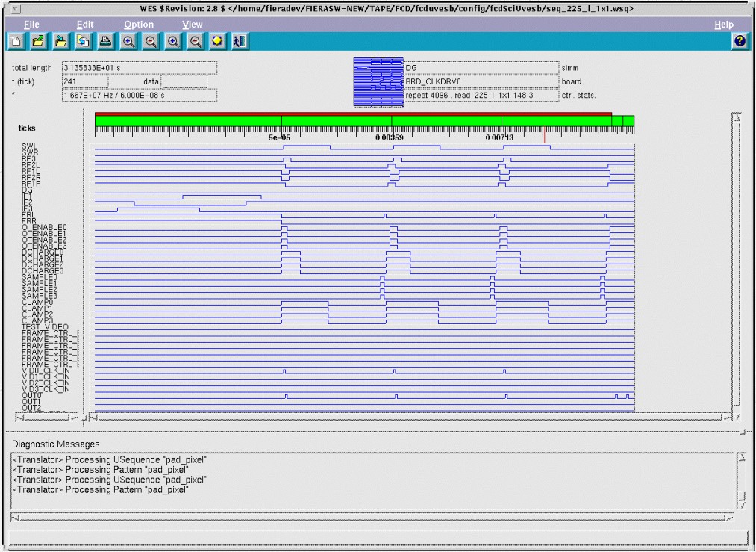
Task: Click the board field showing BRD_CLKDRV0
Action: tap(481, 81)
